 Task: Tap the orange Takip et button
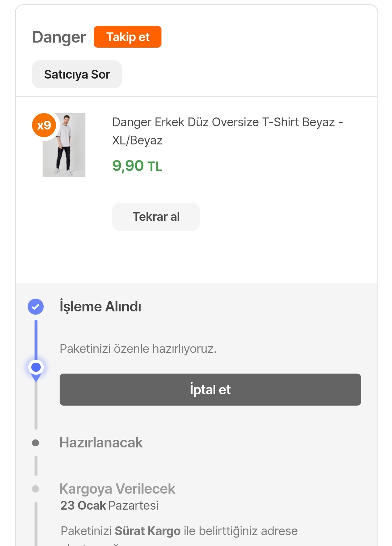pos(128,37)
